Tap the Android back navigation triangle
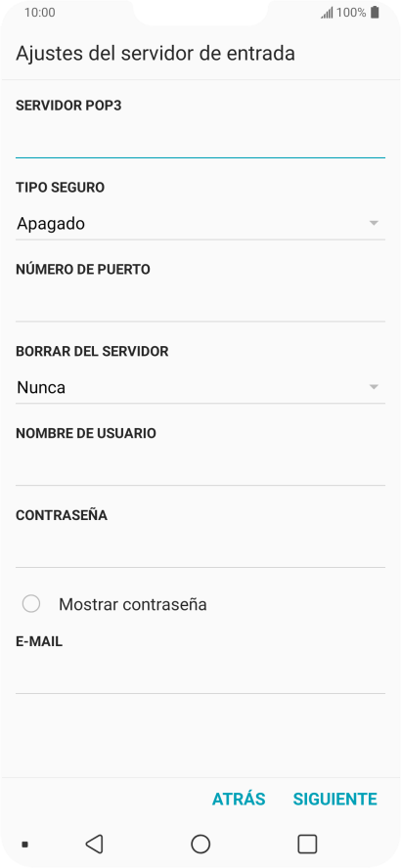Screen dimensions: 401x868 [x=94, y=844]
